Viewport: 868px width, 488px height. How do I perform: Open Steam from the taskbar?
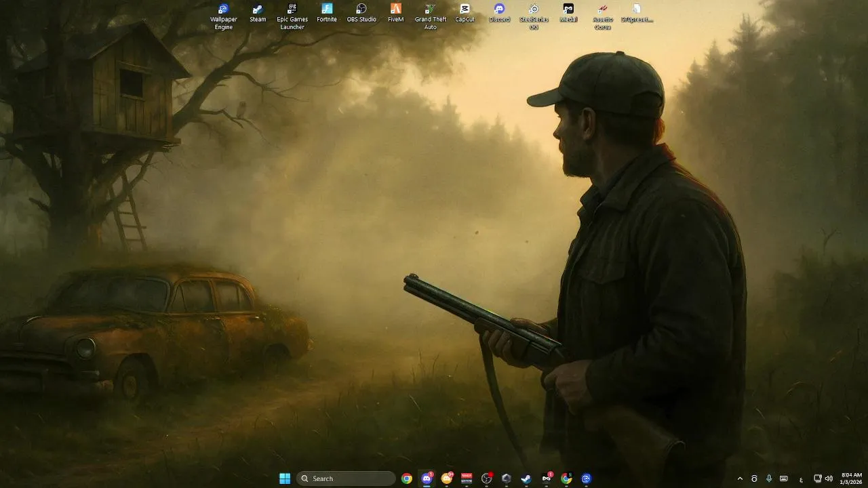tap(526, 479)
